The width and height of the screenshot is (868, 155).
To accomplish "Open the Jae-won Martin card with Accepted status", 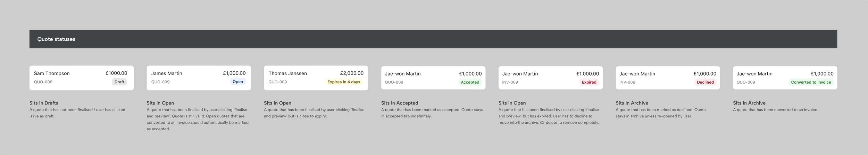I will tap(433, 78).
